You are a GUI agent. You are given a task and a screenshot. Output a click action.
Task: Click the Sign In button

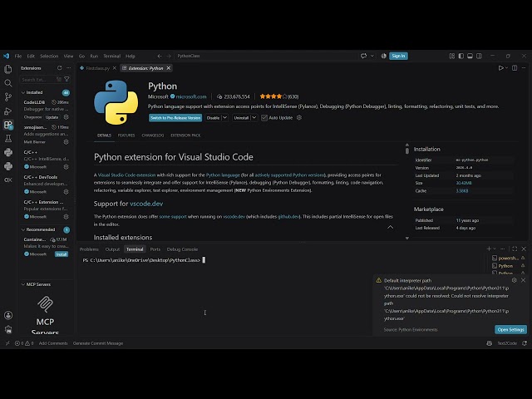(x=398, y=56)
